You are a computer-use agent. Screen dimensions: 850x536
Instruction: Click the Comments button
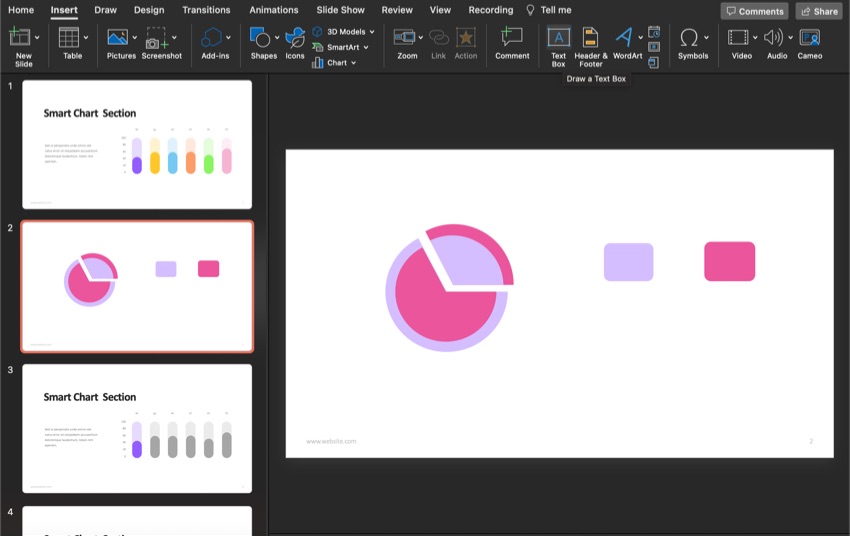pyautogui.click(x=754, y=11)
